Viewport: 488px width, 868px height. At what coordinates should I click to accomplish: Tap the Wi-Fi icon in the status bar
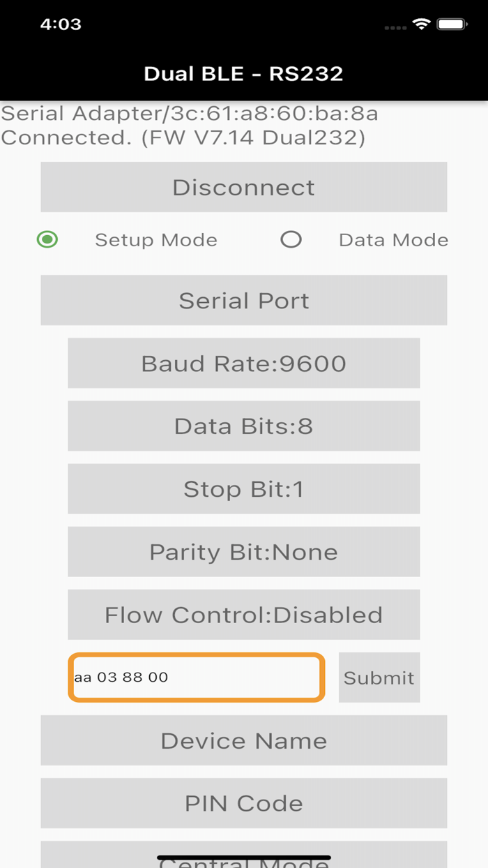pos(419,23)
